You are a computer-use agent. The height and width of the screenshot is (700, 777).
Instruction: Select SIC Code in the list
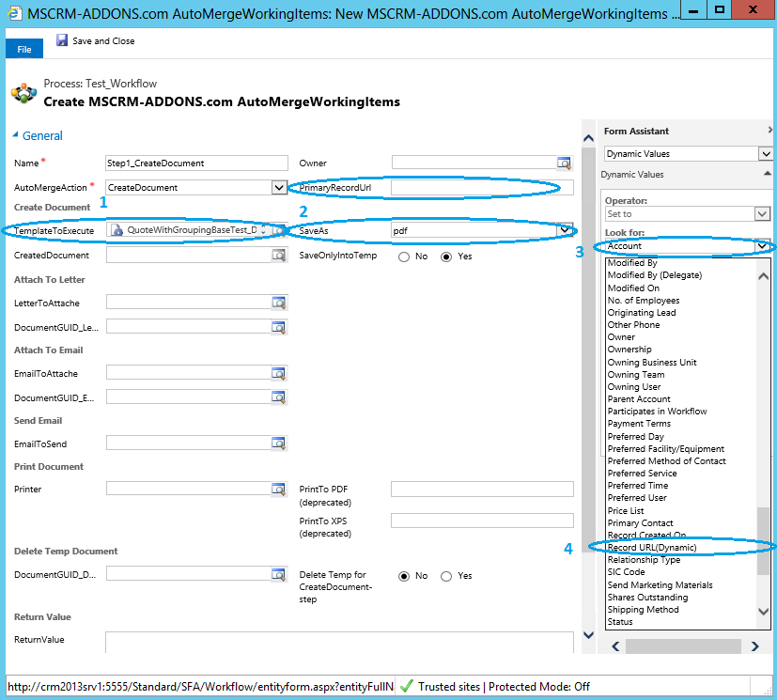(626, 571)
